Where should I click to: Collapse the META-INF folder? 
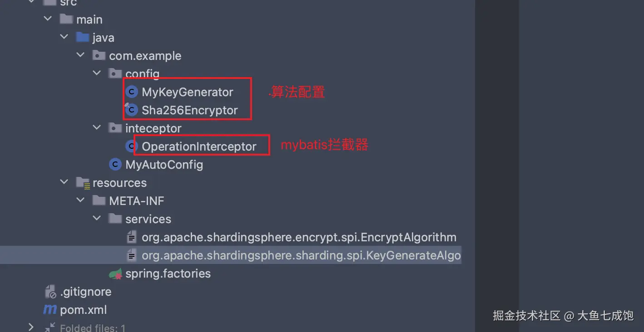(x=80, y=201)
